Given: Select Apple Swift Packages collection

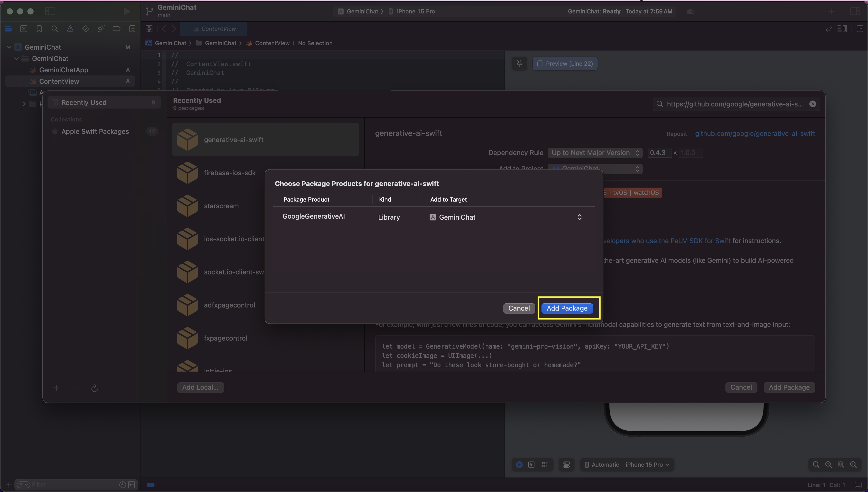Looking at the screenshot, I should click(x=95, y=132).
